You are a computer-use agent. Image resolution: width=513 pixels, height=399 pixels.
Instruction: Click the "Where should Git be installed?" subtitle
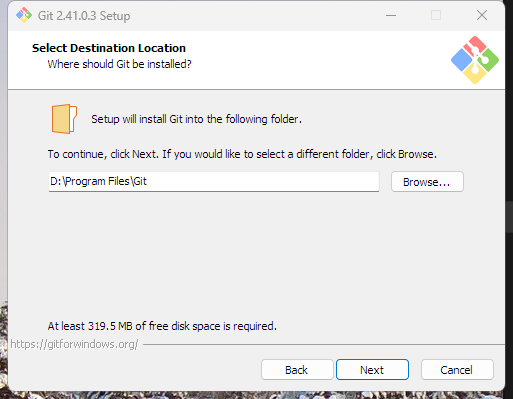pyautogui.click(x=119, y=64)
